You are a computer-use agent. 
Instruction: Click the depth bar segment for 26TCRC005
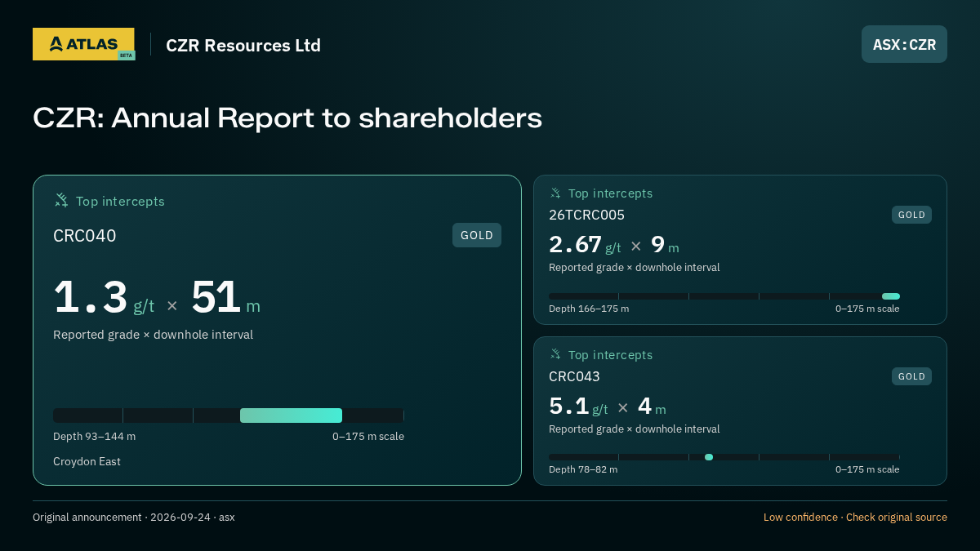(x=891, y=296)
